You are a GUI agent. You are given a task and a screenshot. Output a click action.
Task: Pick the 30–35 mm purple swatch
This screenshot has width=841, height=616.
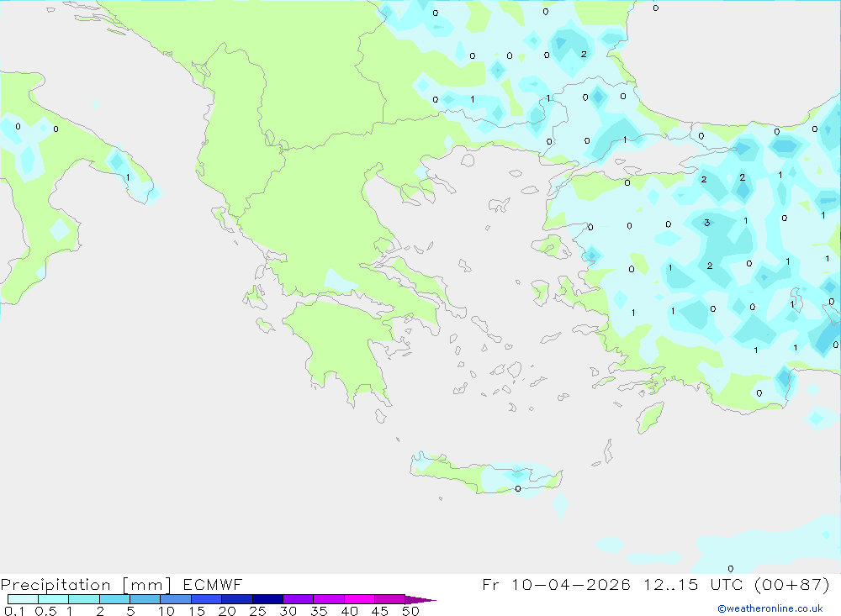298,599
